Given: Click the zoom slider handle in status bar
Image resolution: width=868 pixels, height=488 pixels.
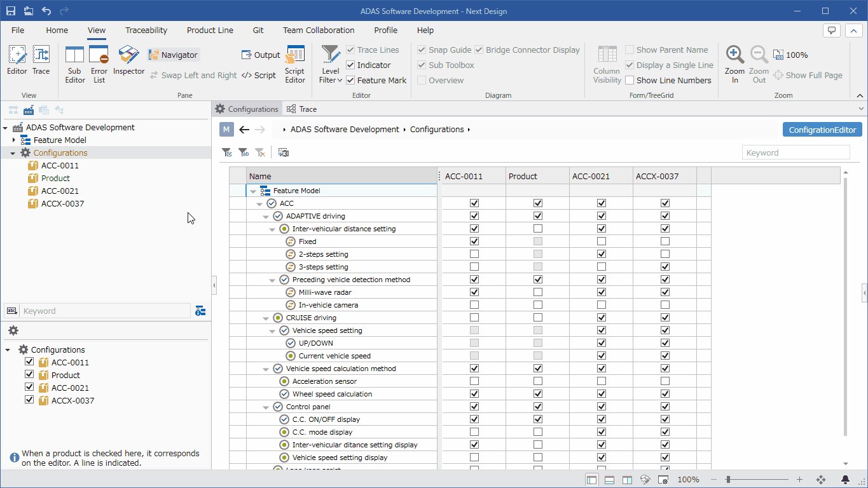Looking at the screenshot, I should point(727,480).
